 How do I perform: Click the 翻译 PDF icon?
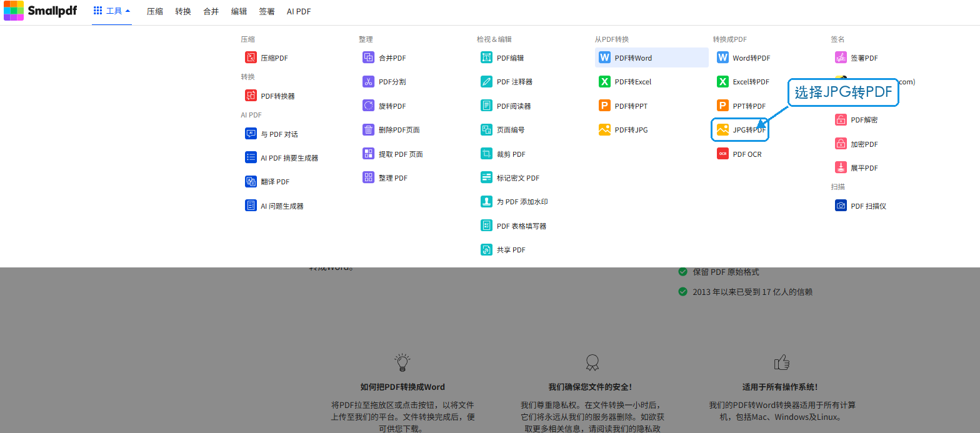pos(251,181)
